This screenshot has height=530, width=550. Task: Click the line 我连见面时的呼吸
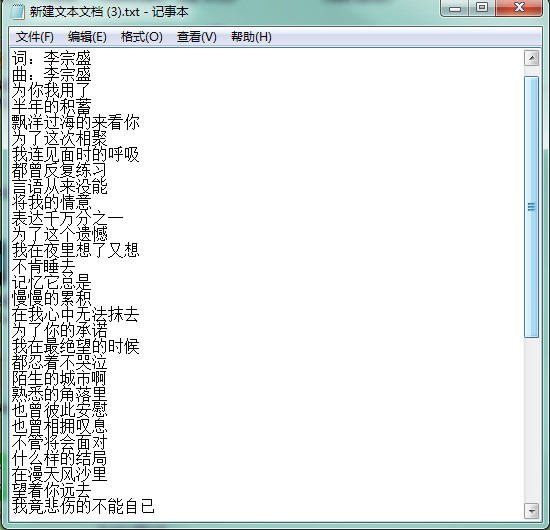click(x=76, y=154)
